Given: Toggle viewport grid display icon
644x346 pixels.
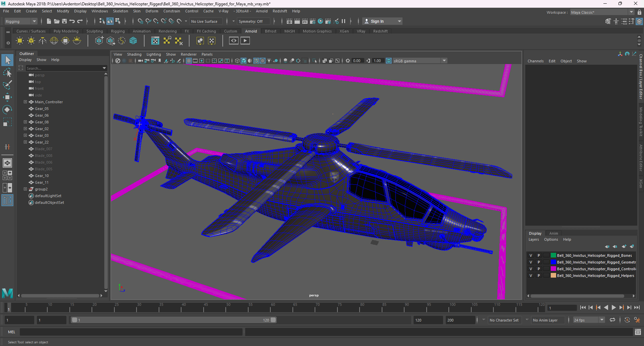Looking at the screenshot, I should (x=189, y=61).
